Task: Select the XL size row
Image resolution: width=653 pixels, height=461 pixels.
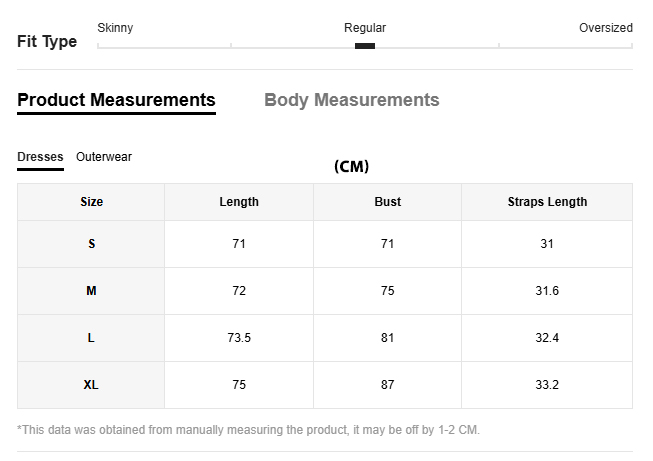Action: (91, 385)
